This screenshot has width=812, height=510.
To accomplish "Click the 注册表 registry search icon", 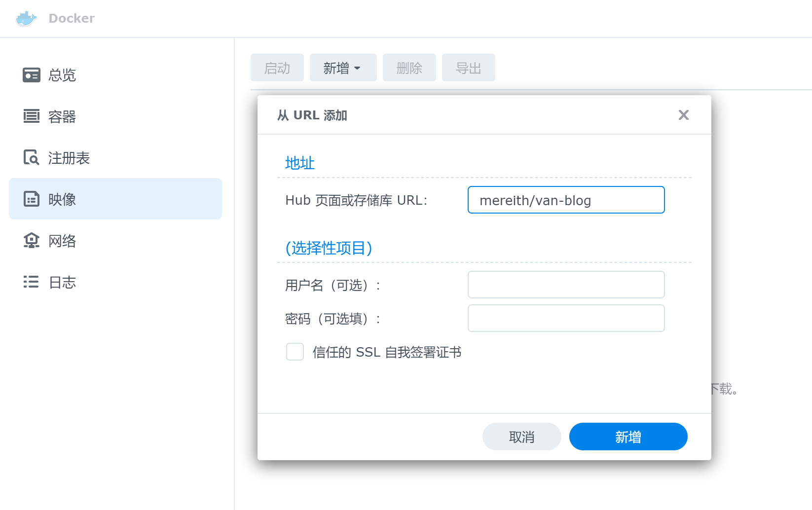I will coord(32,158).
